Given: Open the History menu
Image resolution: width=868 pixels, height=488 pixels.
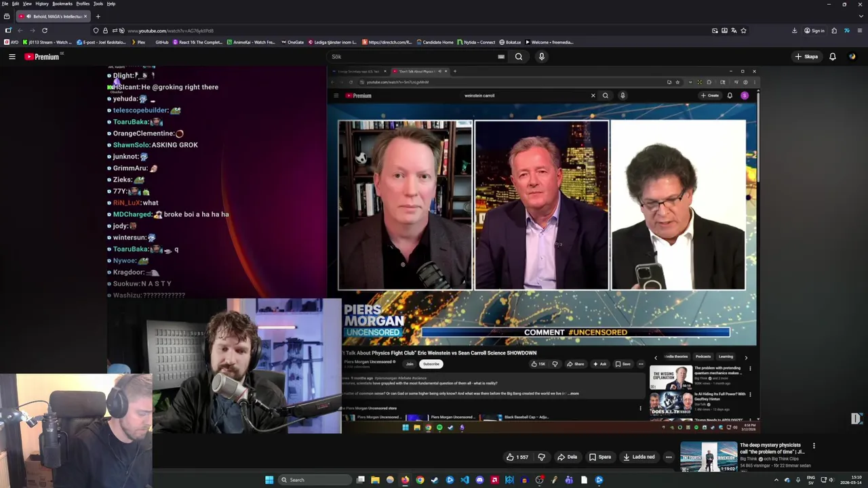Looking at the screenshot, I should (x=42, y=3).
